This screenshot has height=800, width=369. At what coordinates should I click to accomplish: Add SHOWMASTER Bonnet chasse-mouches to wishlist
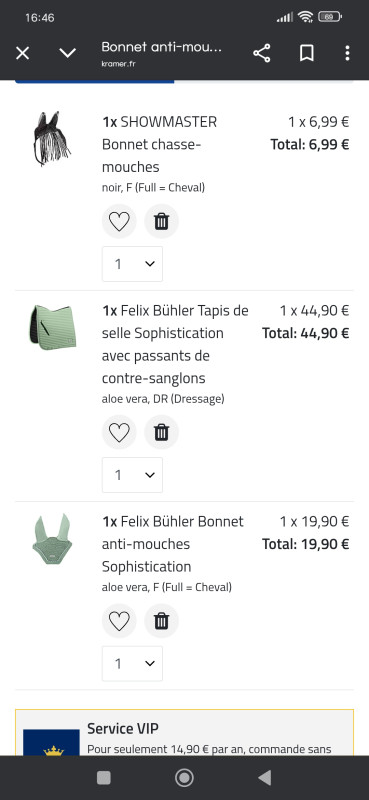pos(119,221)
